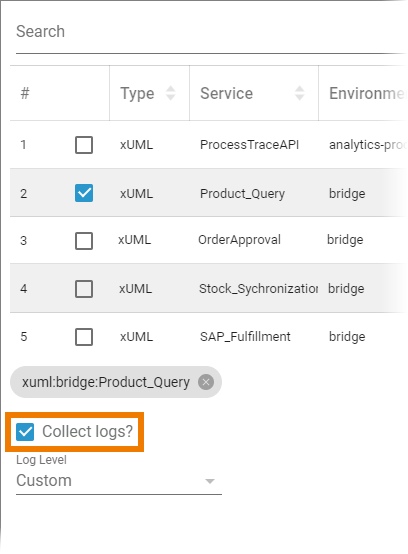Remove the xuml:bridge:Product_Query chip

206,382
